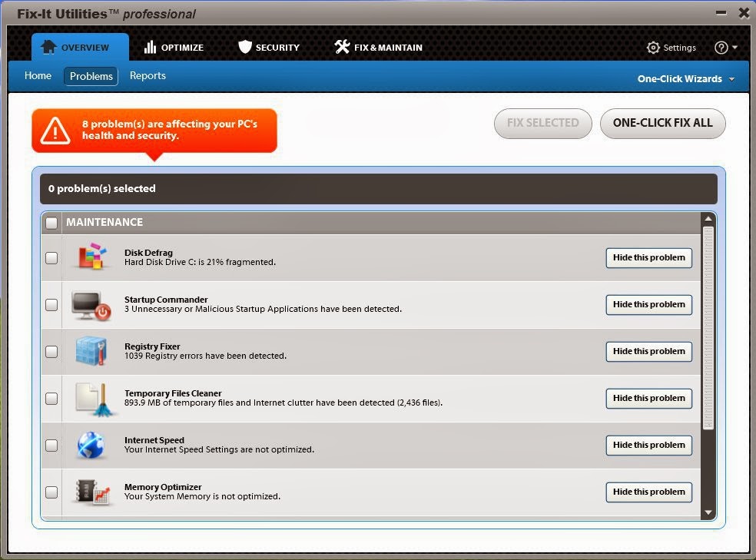Viewport: 756px width, 560px height.
Task: Hide the Temporary Files Cleaner problem
Action: coord(649,398)
